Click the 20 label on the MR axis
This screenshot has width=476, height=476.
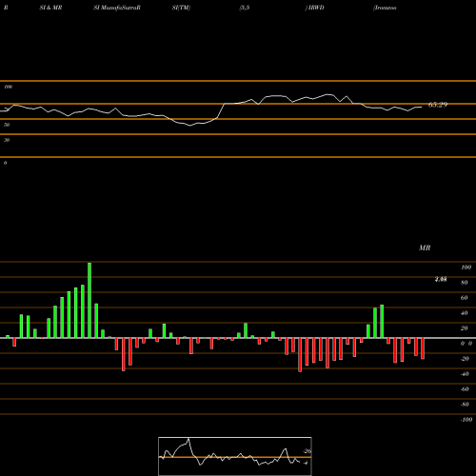(x=465, y=328)
